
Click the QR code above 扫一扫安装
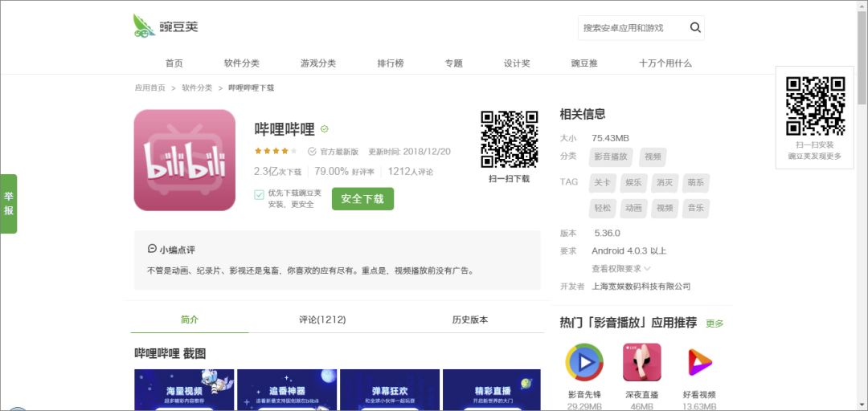pyautogui.click(x=816, y=106)
